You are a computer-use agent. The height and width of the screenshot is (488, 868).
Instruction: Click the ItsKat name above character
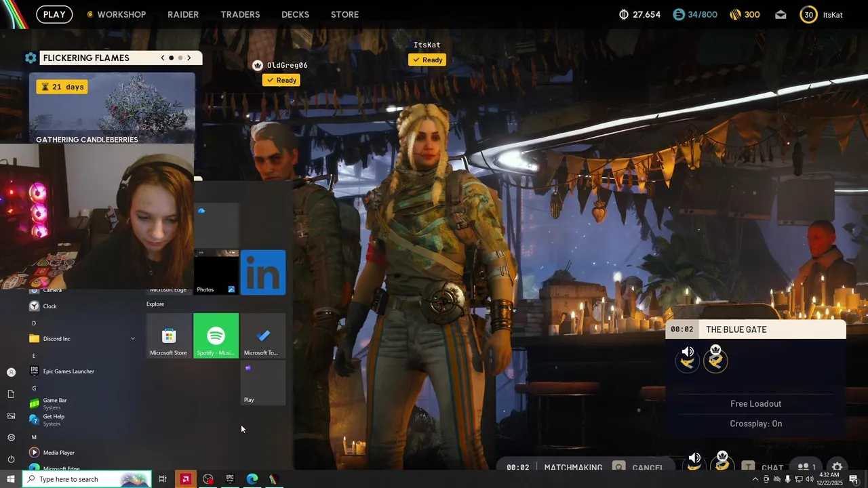coord(427,45)
